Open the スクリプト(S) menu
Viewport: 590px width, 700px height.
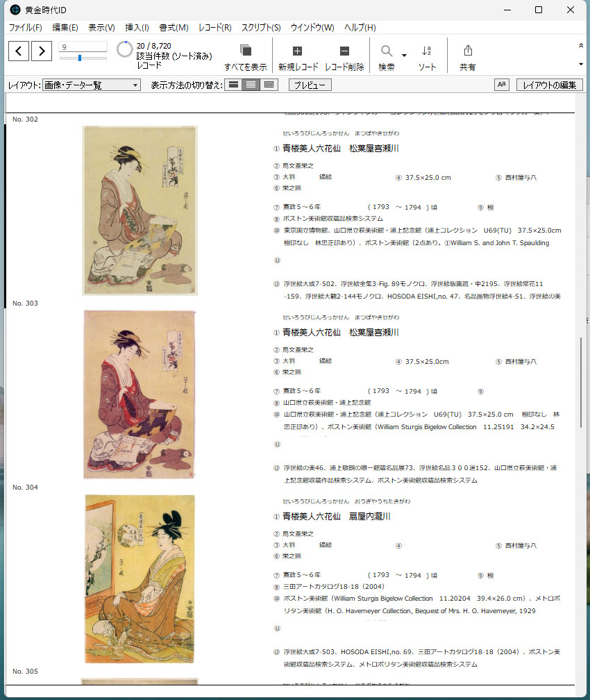(x=261, y=28)
